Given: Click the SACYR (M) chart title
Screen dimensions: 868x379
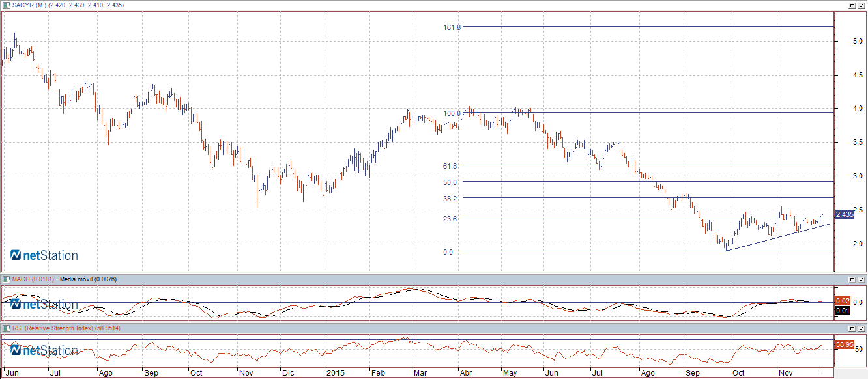Looking at the screenshot, I should point(26,5).
